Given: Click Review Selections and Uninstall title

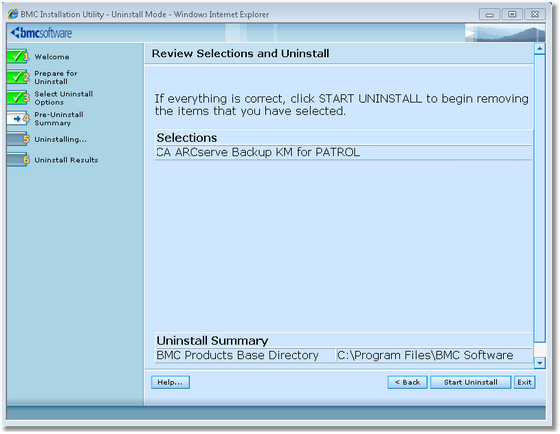Looking at the screenshot, I should pos(240,53).
